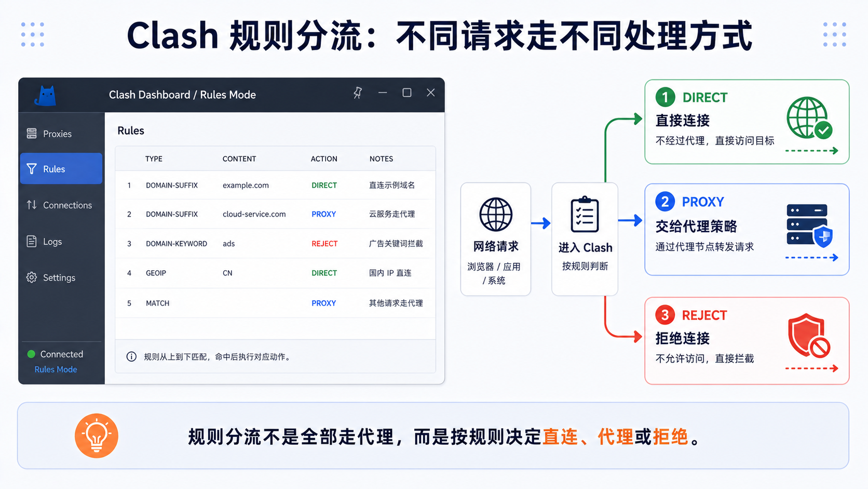The height and width of the screenshot is (489, 868).
Task: Open the Proxies sidebar item
Action: (61, 134)
